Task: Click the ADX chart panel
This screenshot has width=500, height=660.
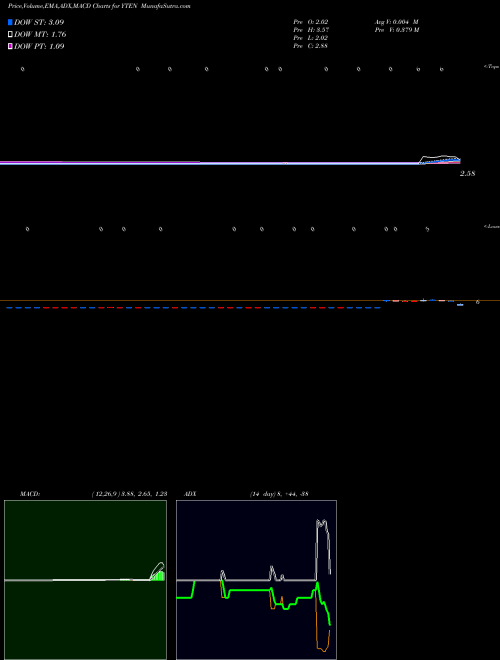Action: (x=256, y=580)
